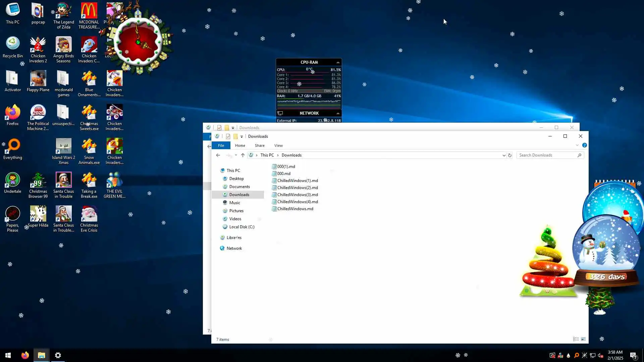Collapse the CPU-RAM gadget panel
644x362 pixels.
tap(338, 62)
